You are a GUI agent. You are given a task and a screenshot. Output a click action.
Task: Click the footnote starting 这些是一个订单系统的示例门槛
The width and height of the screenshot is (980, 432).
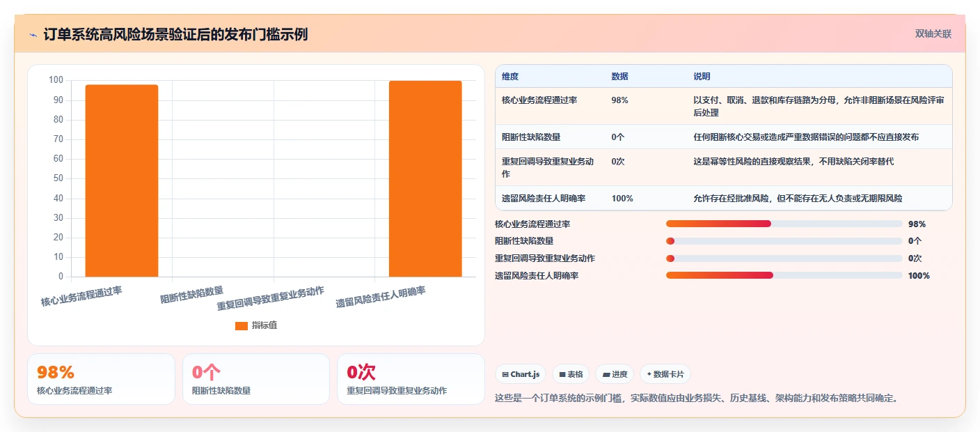point(697,399)
